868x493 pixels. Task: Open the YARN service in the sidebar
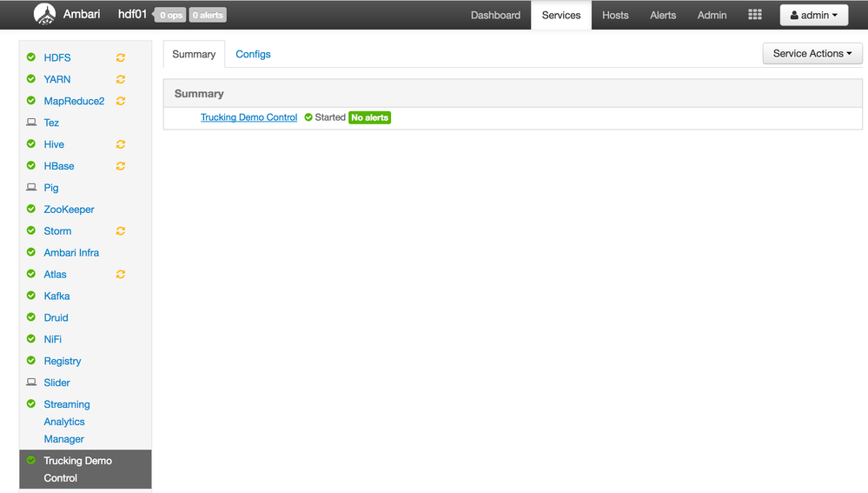[x=57, y=79]
